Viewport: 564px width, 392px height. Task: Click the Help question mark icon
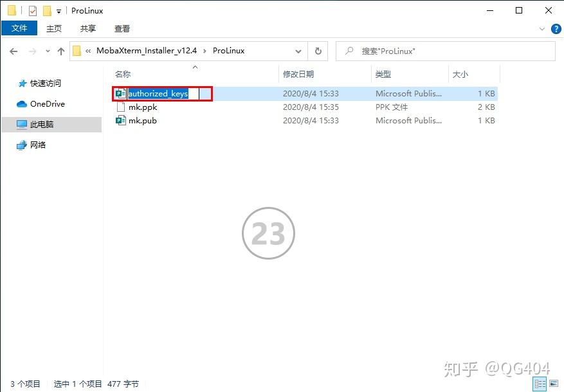coord(555,28)
